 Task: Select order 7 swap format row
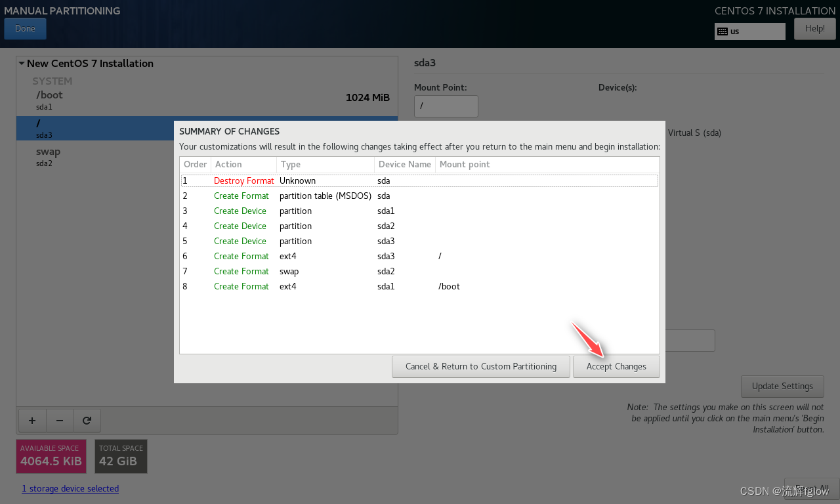pyautogui.click(x=419, y=271)
